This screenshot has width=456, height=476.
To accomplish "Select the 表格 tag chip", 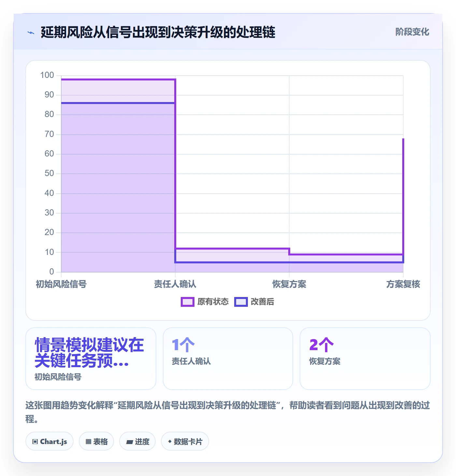I will point(96,441).
